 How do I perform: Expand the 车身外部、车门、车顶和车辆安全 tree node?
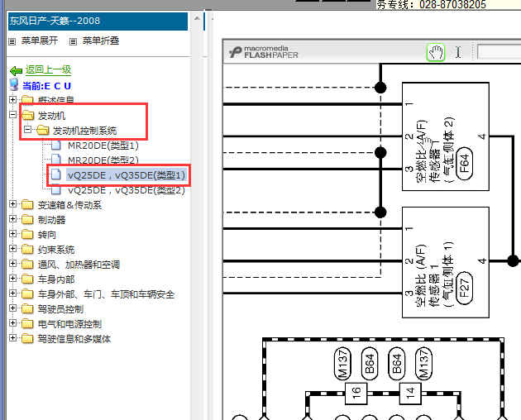12,293
